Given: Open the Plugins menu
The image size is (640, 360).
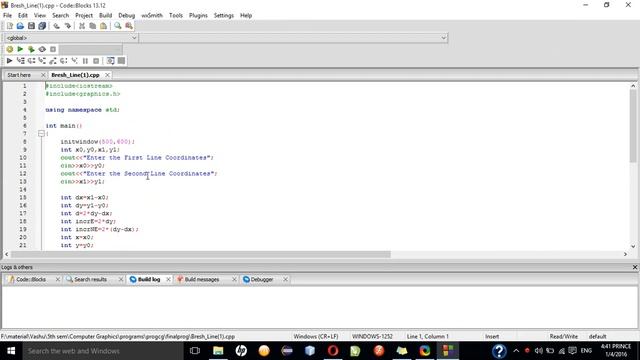Looking at the screenshot, I should (198, 15).
